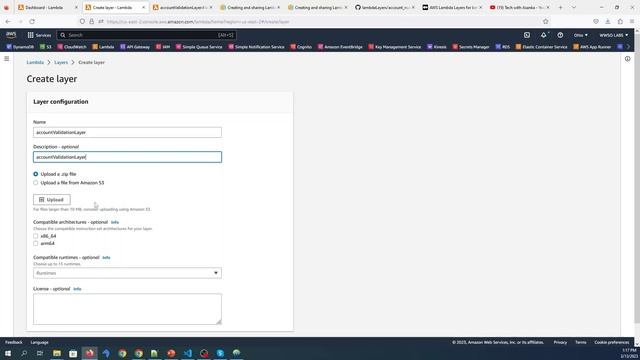This screenshot has height=360, width=640.
Task: List all browser tabs dropdown
Action: click(573, 7)
